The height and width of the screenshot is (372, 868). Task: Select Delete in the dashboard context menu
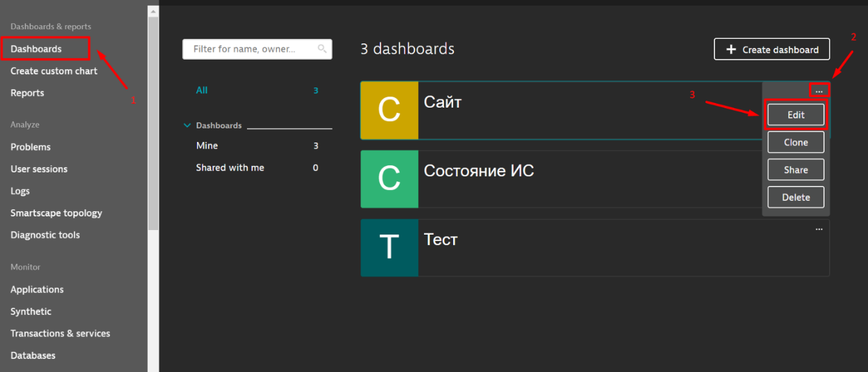(x=795, y=197)
